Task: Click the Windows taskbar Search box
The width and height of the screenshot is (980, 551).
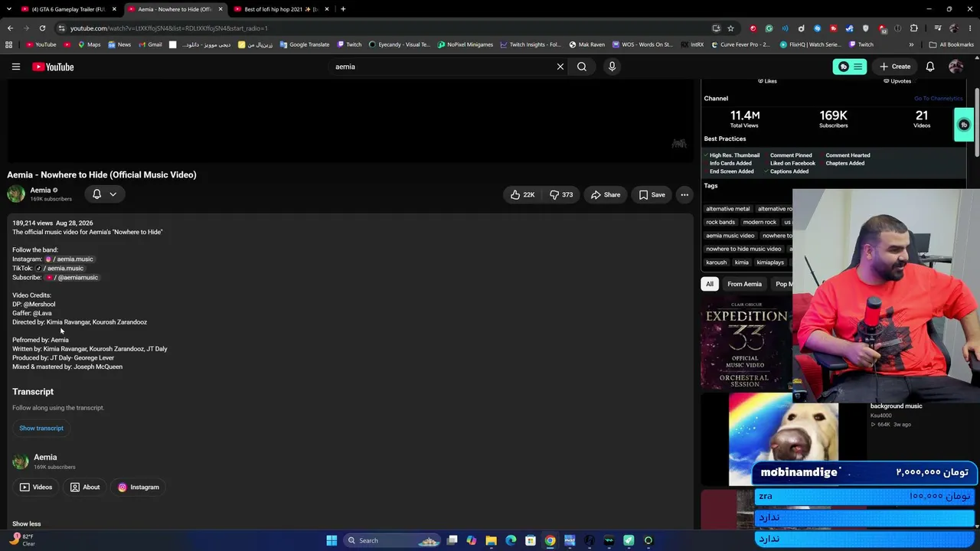Action: coord(390,540)
